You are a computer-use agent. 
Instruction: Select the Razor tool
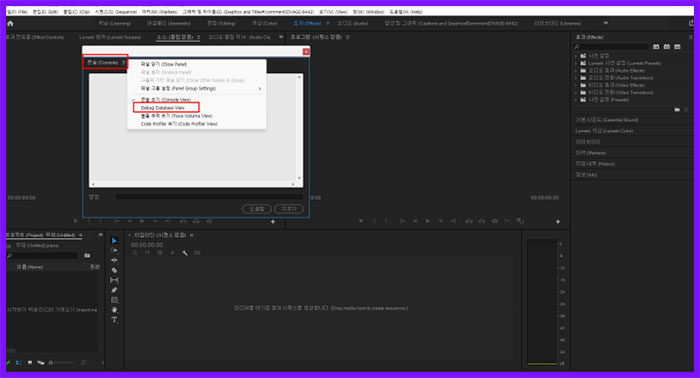pyautogui.click(x=114, y=270)
